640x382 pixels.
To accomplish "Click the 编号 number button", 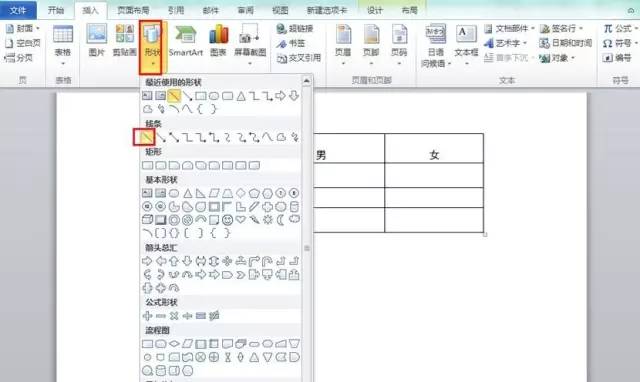I will [x=617, y=58].
